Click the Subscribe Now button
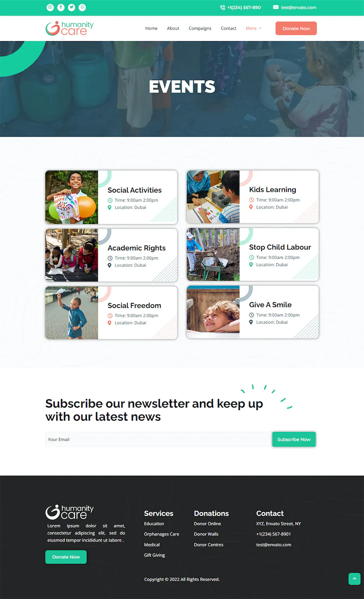The width and height of the screenshot is (364, 599). coord(294,439)
